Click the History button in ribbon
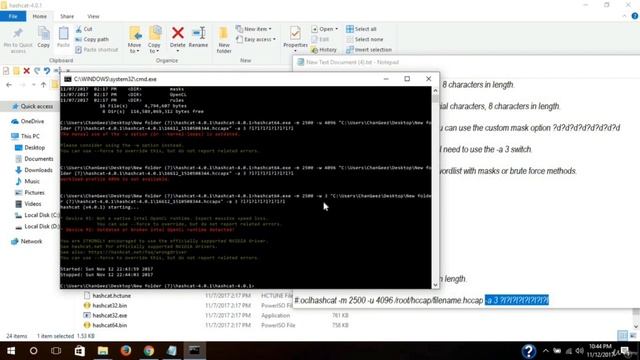 324,49
